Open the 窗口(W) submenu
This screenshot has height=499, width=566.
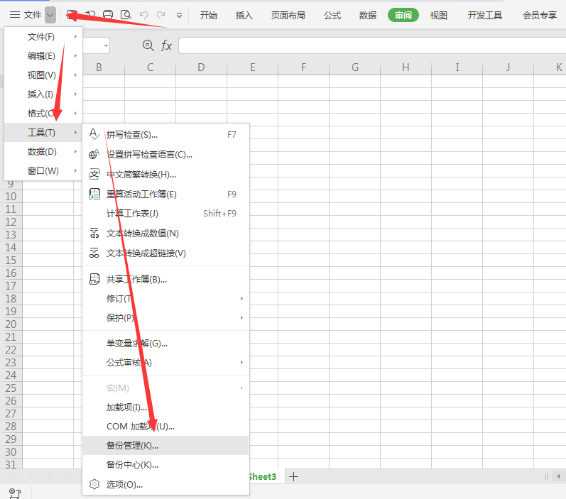point(43,171)
